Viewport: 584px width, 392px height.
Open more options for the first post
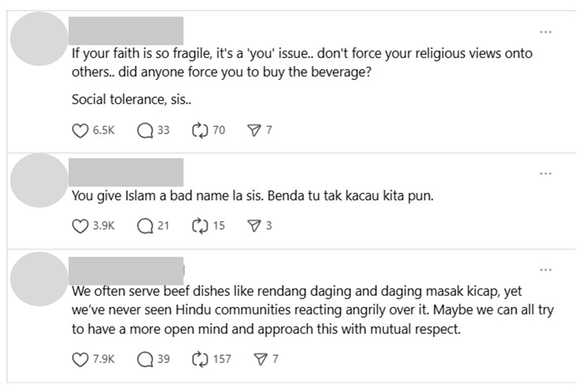coord(546,32)
